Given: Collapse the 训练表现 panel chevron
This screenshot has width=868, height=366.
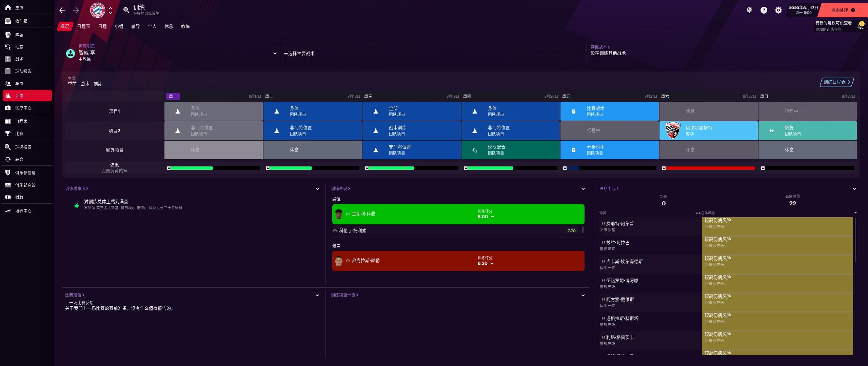Looking at the screenshot, I should (583, 189).
